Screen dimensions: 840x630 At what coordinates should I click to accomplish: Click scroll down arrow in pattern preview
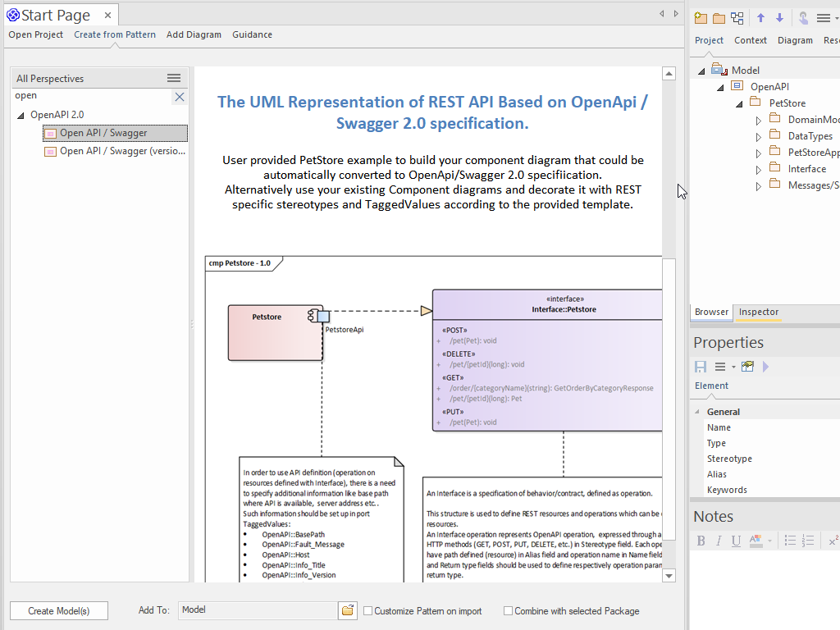[x=669, y=576]
